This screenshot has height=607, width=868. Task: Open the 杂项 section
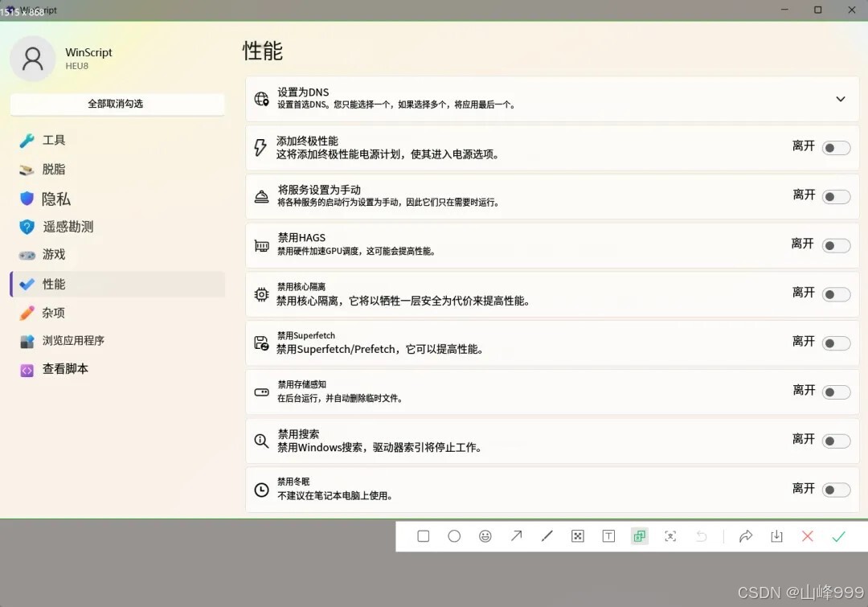pos(117,313)
